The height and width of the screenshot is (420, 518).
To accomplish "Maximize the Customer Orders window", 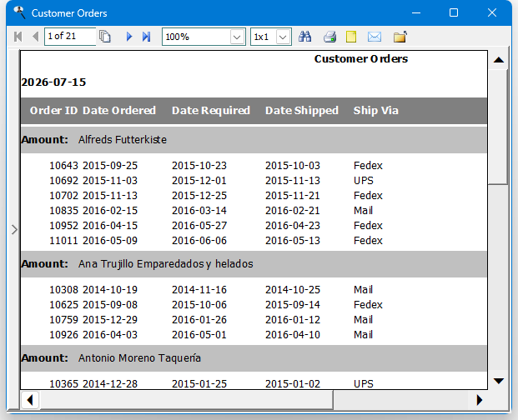I will click(x=454, y=12).
